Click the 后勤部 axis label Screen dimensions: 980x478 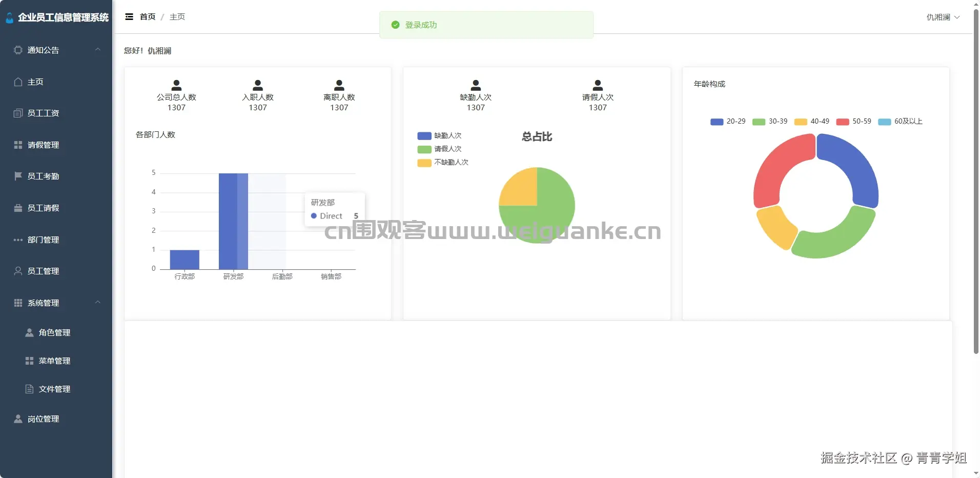click(x=282, y=276)
